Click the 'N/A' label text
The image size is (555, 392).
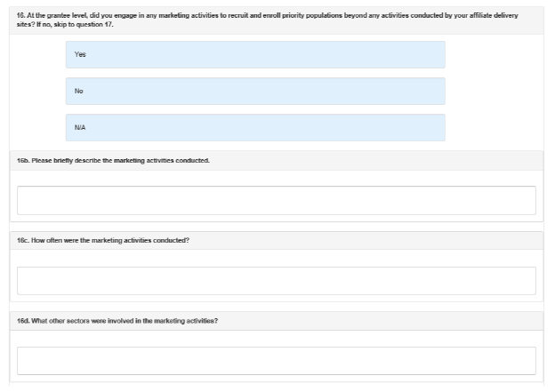tap(80, 127)
